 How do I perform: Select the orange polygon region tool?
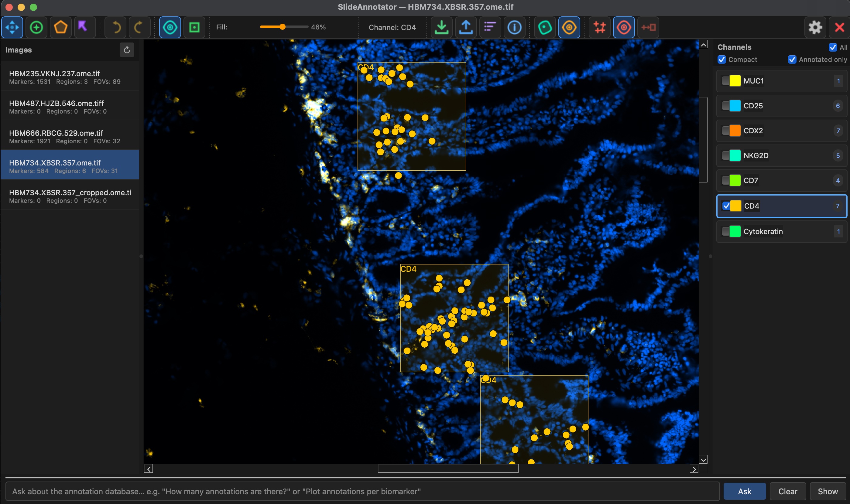pyautogui.click(x=61, y=27)
